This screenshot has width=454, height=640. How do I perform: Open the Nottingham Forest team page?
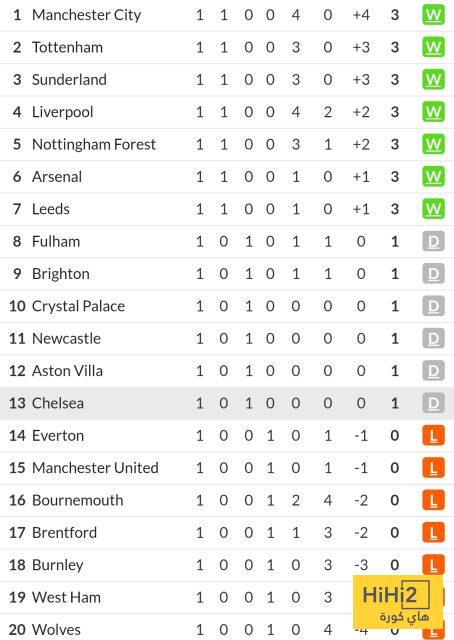click(x=94, y=144)
